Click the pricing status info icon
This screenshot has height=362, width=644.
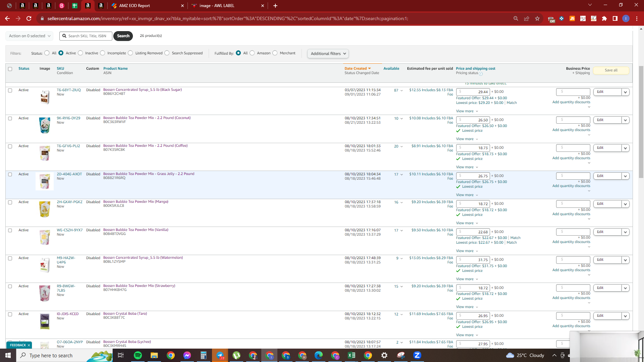pos(481,74)
